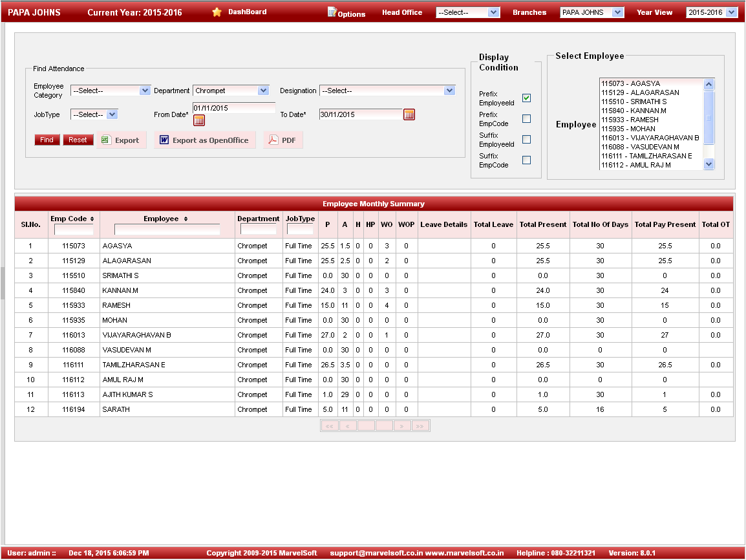The height and width of the screenshot is (560, 746).
Task: Click the PDF export icon
Action: coord(273,140)
